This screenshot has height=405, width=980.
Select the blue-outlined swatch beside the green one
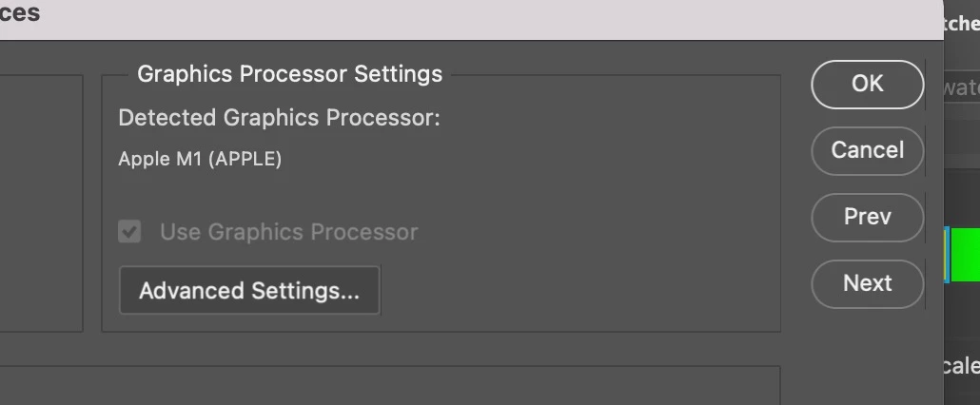(x=947, y=255)
